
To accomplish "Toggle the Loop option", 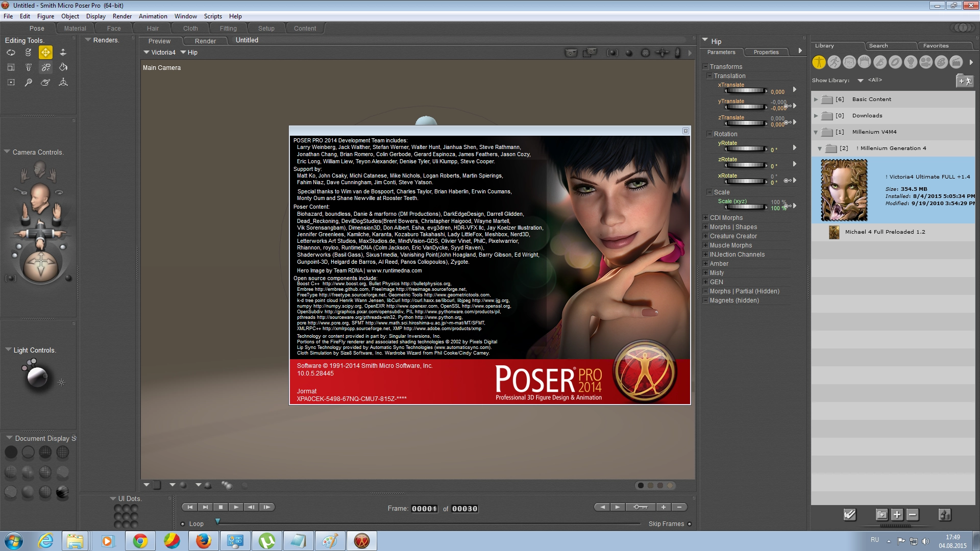I will (x=183, y=524).
